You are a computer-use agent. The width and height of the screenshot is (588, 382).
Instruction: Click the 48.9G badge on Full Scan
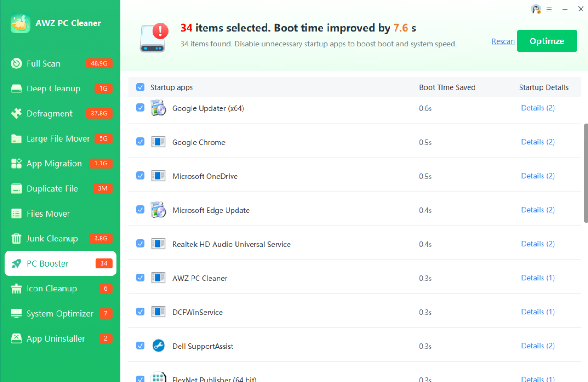(99, 63)
